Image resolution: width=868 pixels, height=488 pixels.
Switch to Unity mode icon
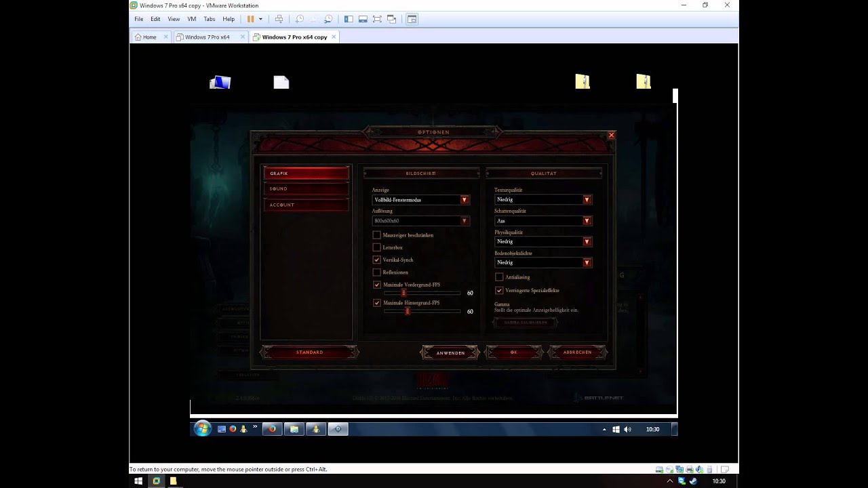click(x=391, y=19)
